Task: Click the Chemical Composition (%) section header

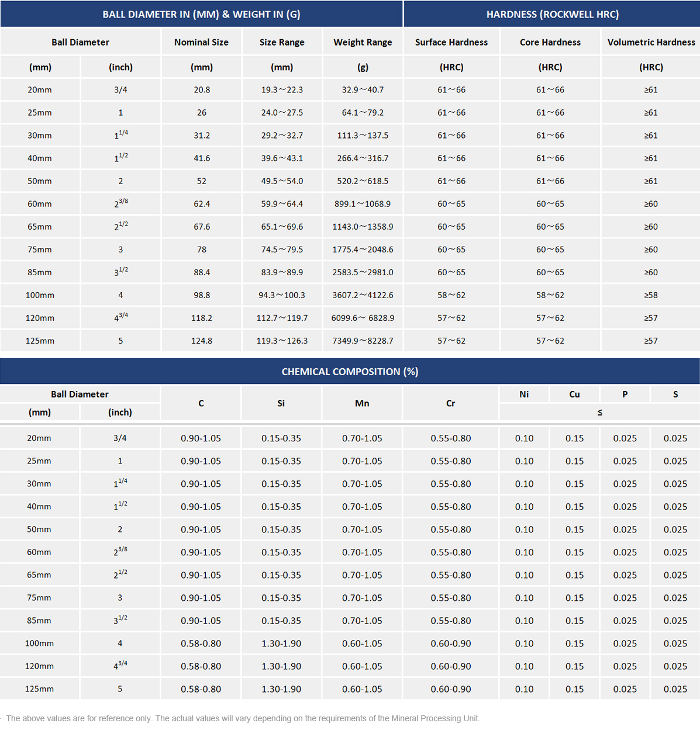Action: tap(350, 372)
